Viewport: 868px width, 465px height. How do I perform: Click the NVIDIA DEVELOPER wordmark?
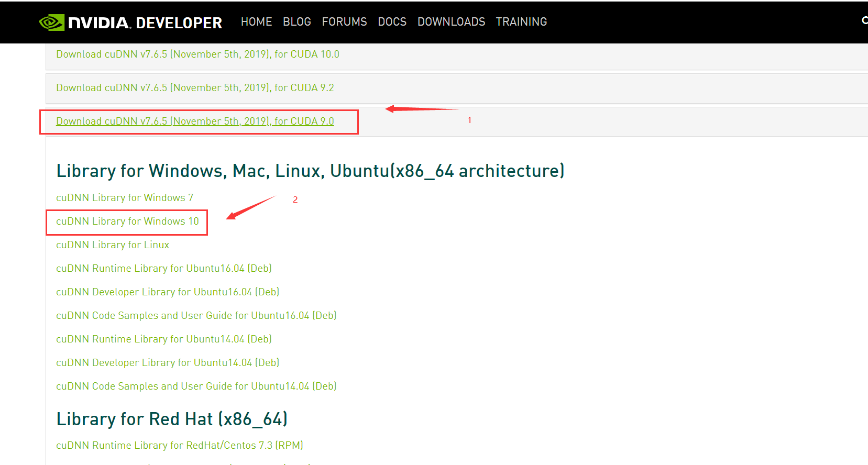tap(145, 23)
